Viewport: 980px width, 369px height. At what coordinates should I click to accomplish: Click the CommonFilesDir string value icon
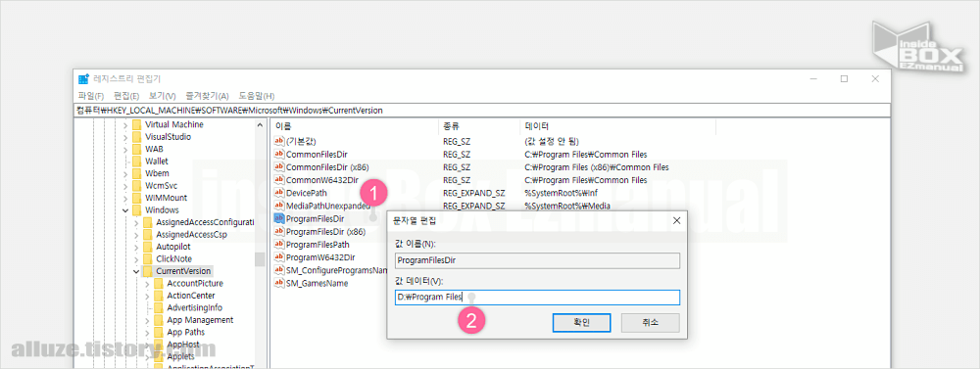click(x=279, y=155)
